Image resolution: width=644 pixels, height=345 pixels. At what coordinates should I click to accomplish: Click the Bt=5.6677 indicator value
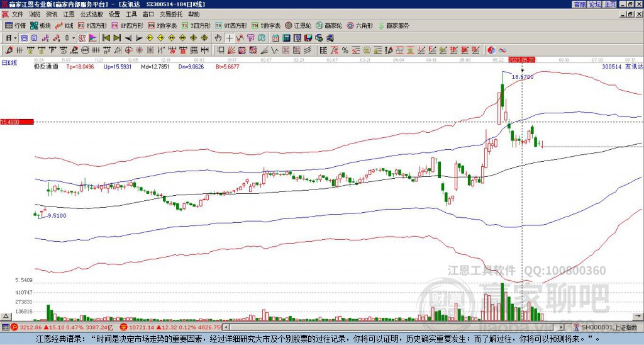coord(228,67)
